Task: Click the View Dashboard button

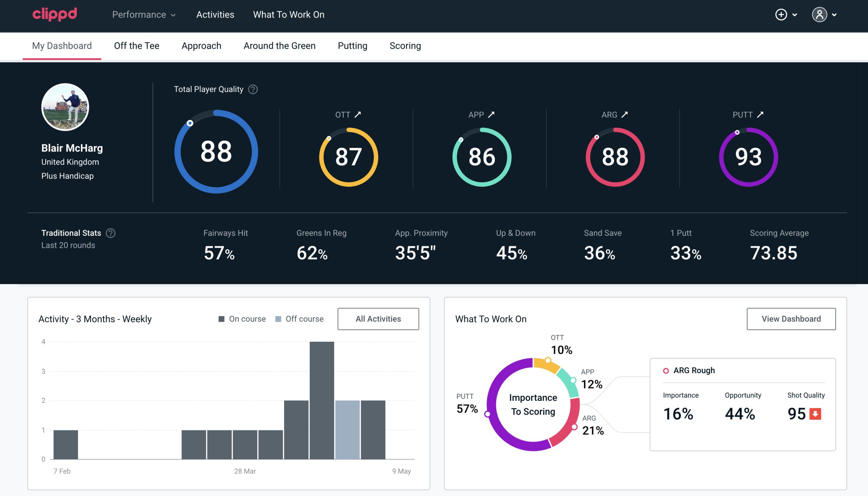Action: point(790,318)
